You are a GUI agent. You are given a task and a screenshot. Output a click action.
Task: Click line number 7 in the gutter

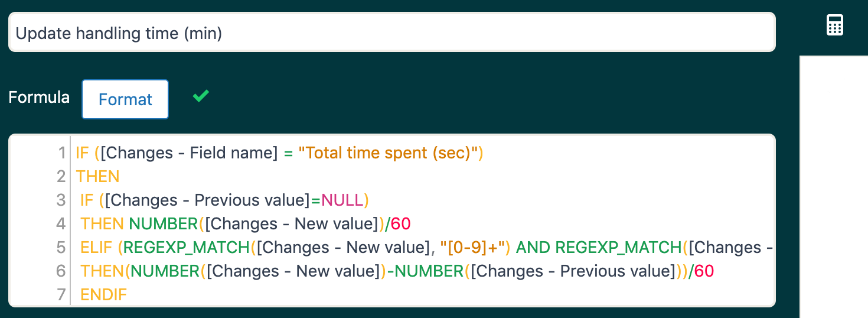click(62, 295)
